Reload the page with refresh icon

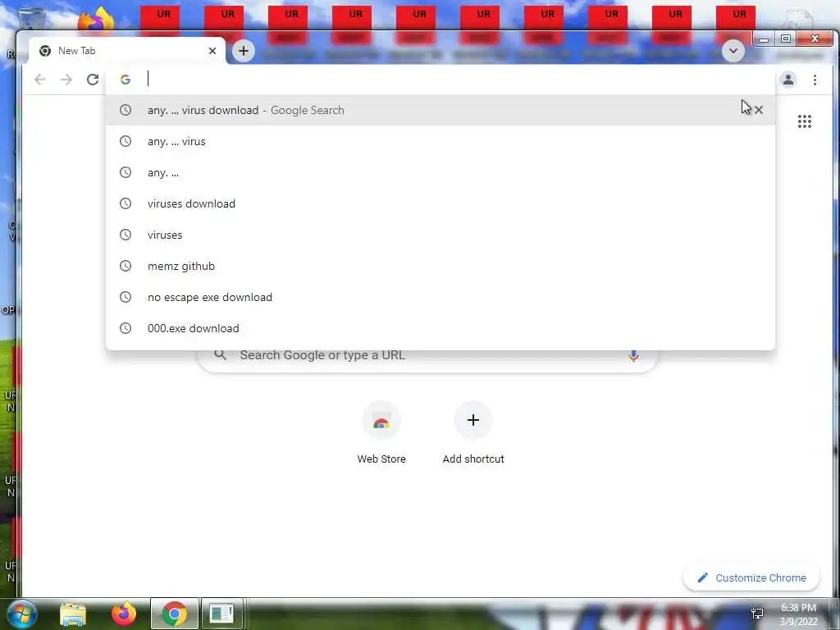click(93, 80)
